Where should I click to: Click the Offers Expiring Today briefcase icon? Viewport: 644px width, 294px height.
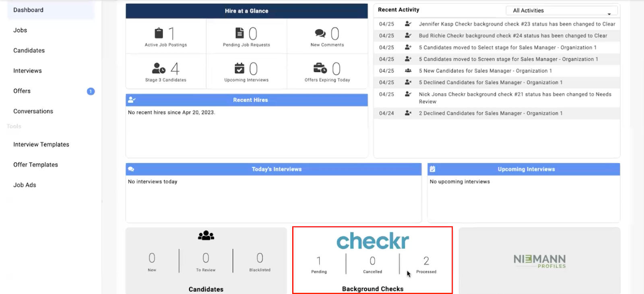[x=320, y=68]
